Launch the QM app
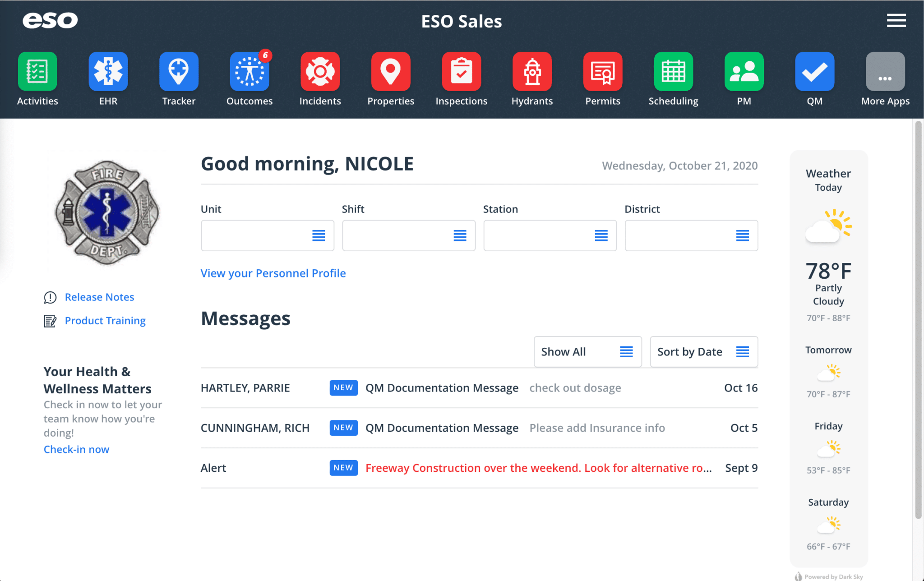The height and width of the screenshot is (581, 924). 815,71
